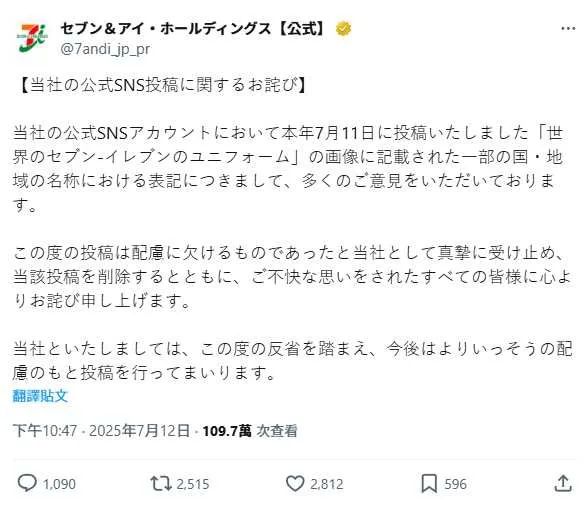The width and height of the screenshot is (584, 509).
Task: Open the @7andi_jp_pr handle link
Action: (x=105, y=49)
